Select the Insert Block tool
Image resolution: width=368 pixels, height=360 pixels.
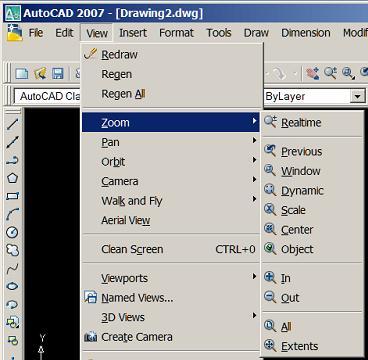point(12,322)
